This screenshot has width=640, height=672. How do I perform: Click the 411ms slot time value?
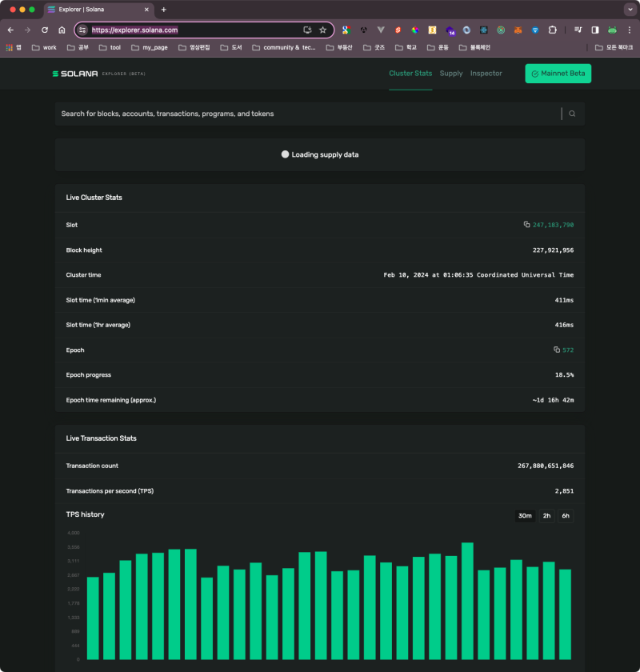(564, 300)
